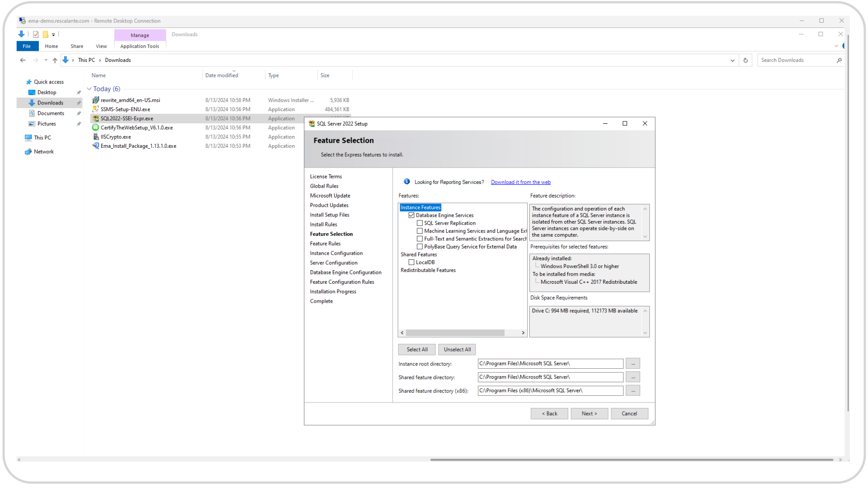Sort files by Date modified column
Screen dimensions: 868x488
click(222, 75)
